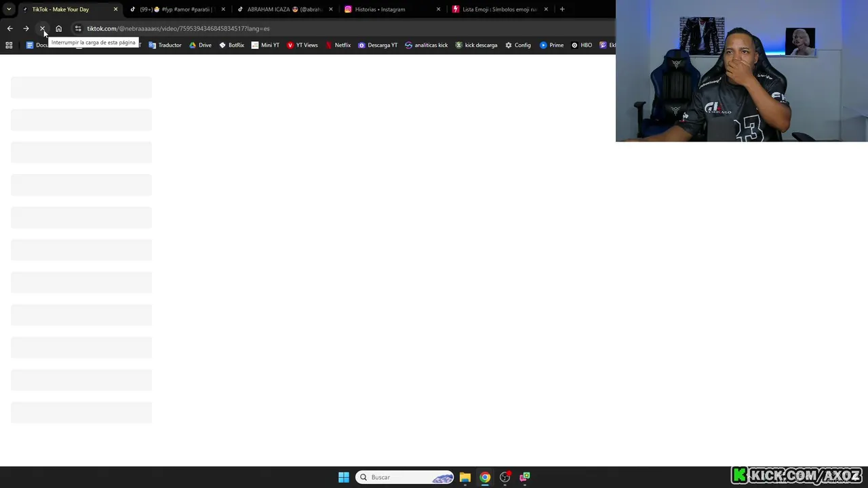
Task: Open the Docs bookmark
Action: point(37,45)
